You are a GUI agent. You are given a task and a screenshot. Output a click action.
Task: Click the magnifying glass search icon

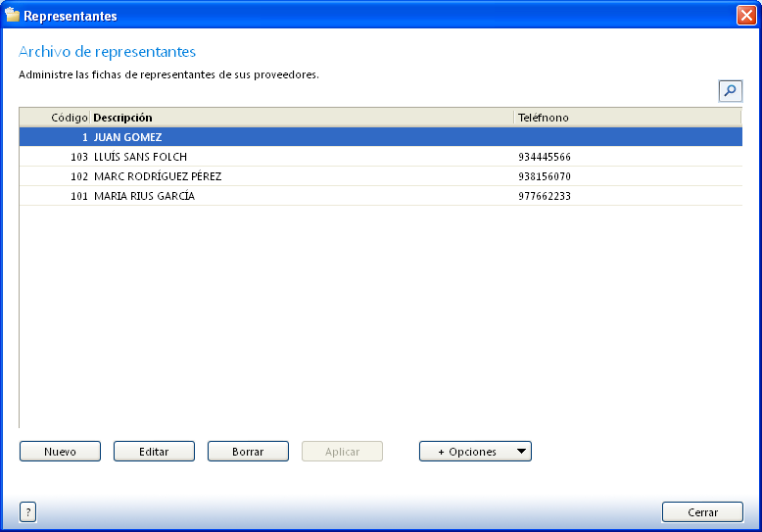tap(730, 91)
